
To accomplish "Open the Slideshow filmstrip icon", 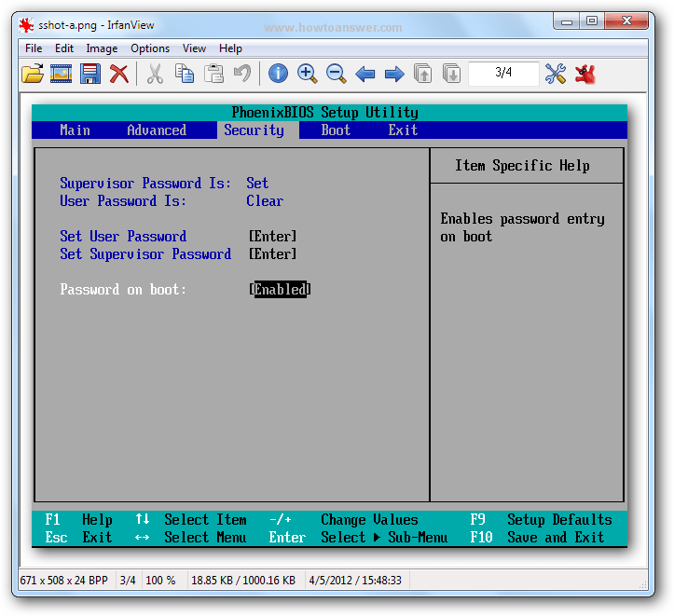I will (61, 74).
